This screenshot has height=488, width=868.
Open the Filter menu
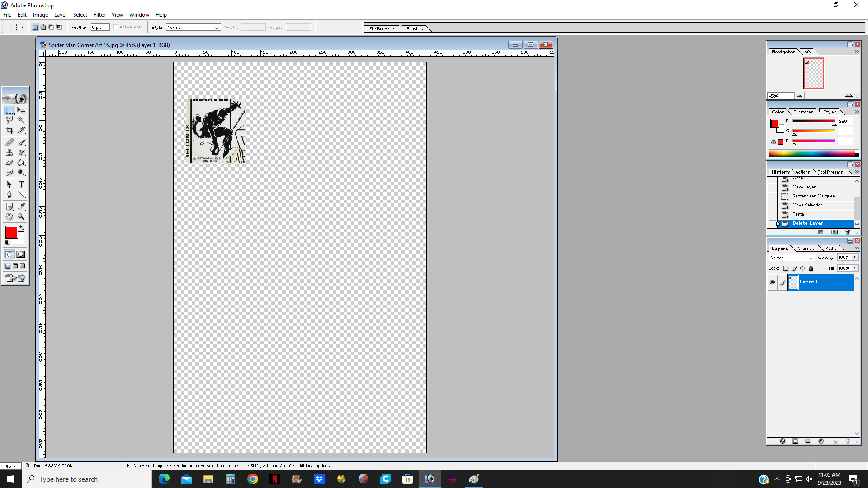point(99,15)
